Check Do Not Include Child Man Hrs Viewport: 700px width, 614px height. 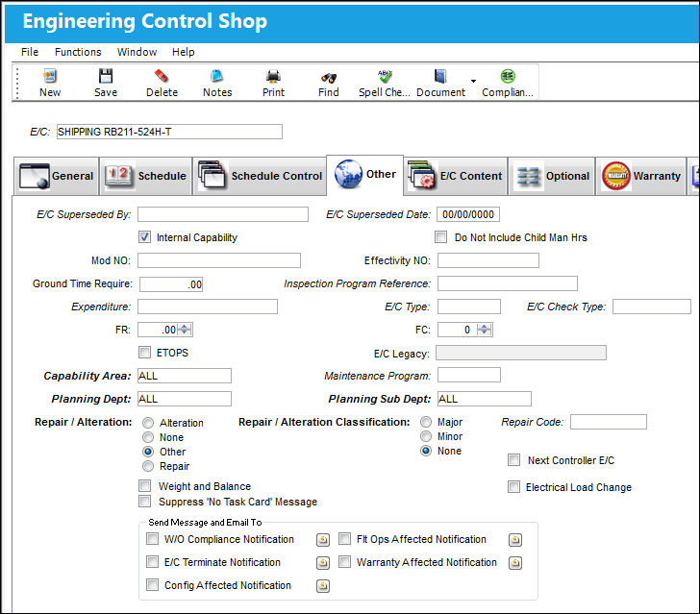coord(440,237)
